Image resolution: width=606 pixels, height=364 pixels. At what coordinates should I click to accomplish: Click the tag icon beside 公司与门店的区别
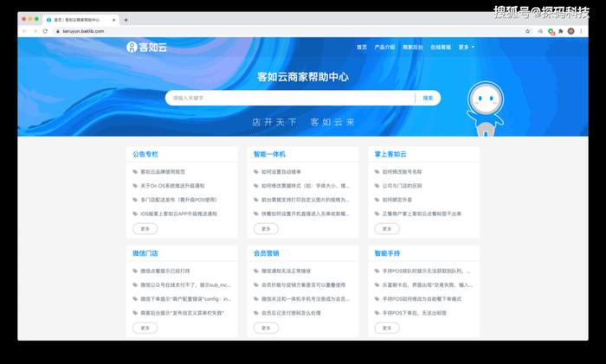pyautogui.click(x=377, y=186)
